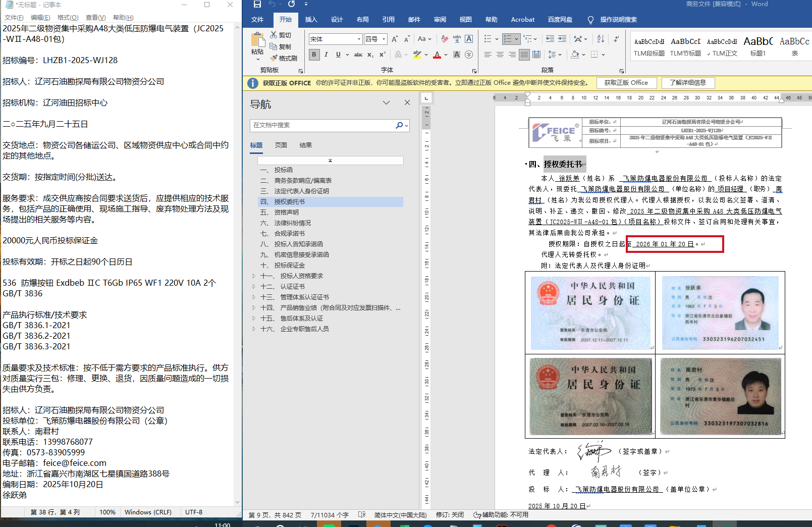812x527 pixels.
Task: Toggle underline formatting
Action: tap(338, 55)
